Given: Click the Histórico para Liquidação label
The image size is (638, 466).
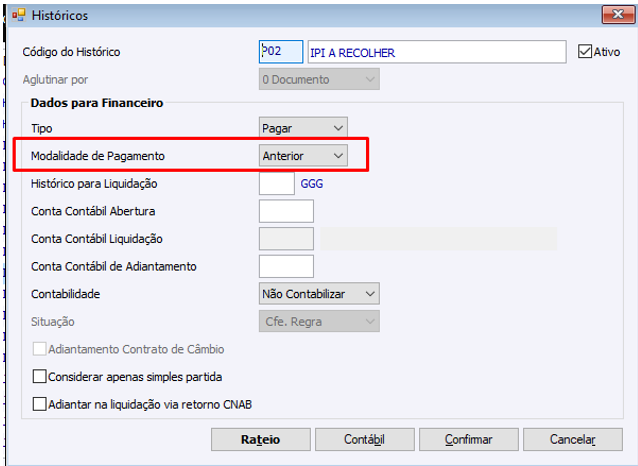Looking at the screenshot, I should point(94,184).
